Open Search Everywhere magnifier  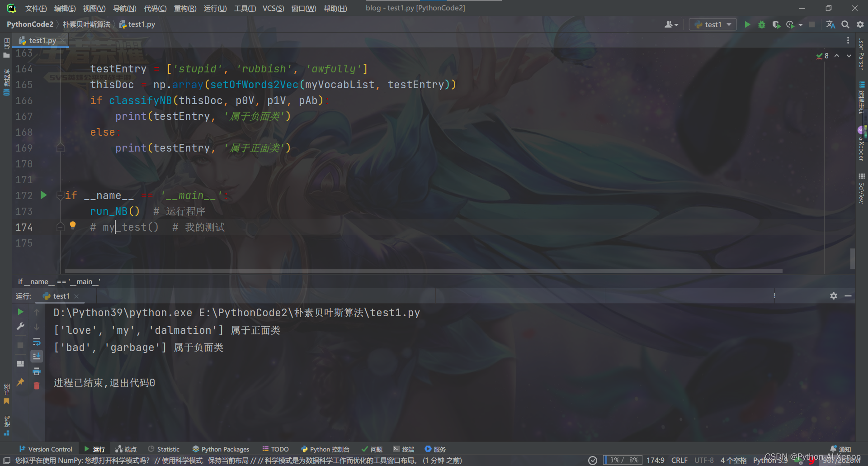pos(845,24)
